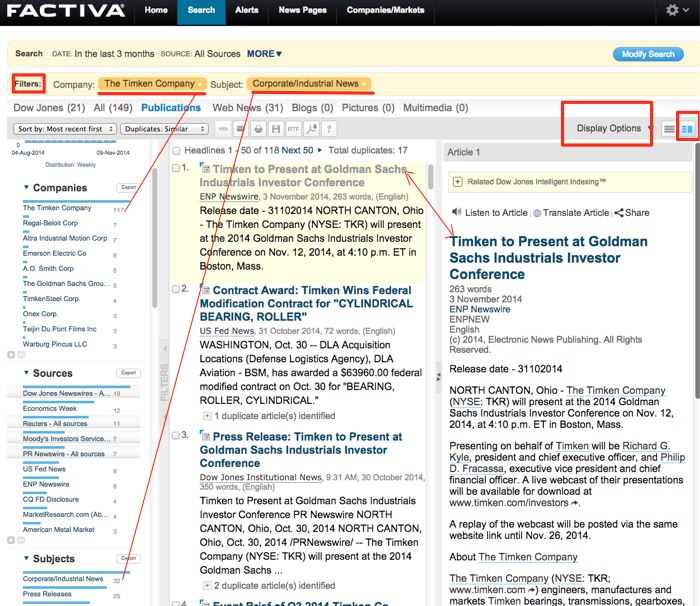700x606 pixels.
Task: Click the left filters panel scrollbar
Action: [154, 238]
